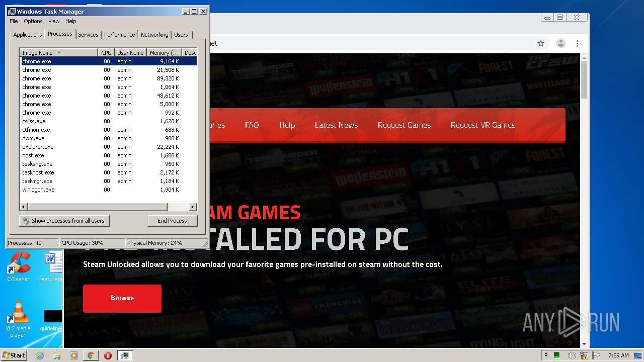Sort processes by User Name column
The height and width of the screenshot is (362, 644).
(130, 53)
